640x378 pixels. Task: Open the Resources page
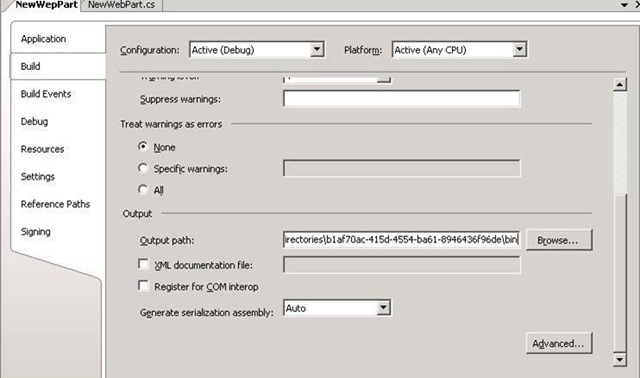tap(42, 149)
